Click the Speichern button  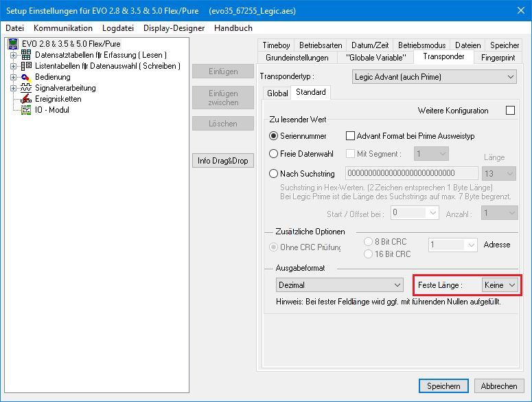point(443,386)
